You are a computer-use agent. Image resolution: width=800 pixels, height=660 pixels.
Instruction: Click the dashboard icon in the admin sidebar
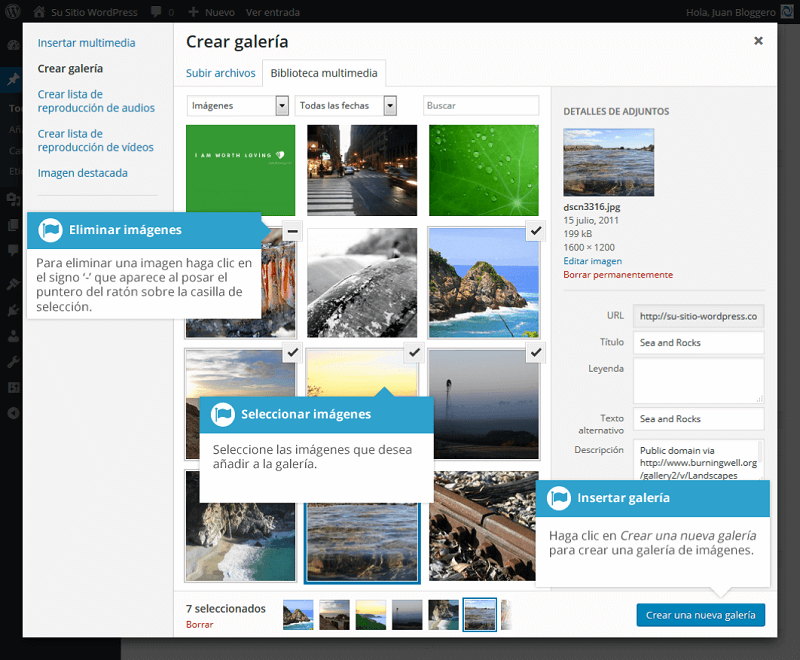[13, 45]
